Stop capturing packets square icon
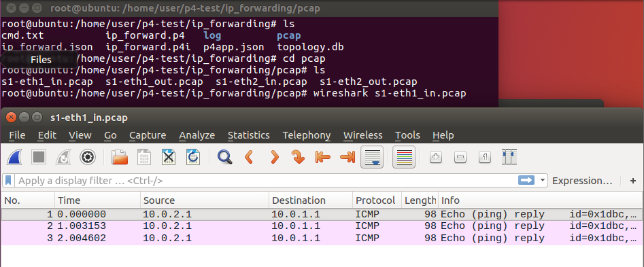Viewport: 644px width, 267px height. pyautogui.click(x=39, y=157)
